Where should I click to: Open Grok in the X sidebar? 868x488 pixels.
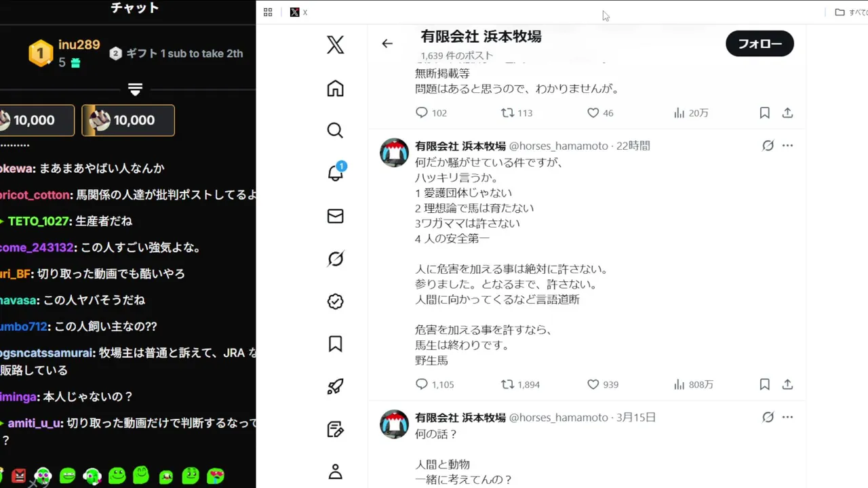335,259
